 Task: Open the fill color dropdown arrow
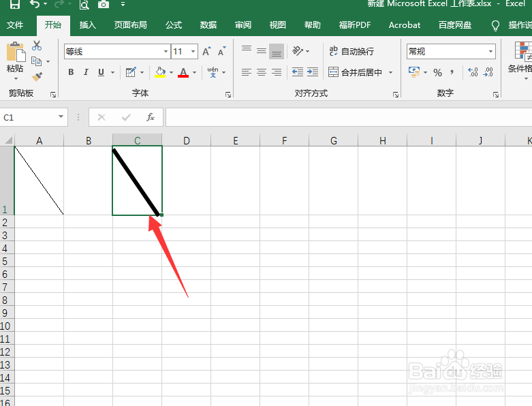tap(171, 72)
